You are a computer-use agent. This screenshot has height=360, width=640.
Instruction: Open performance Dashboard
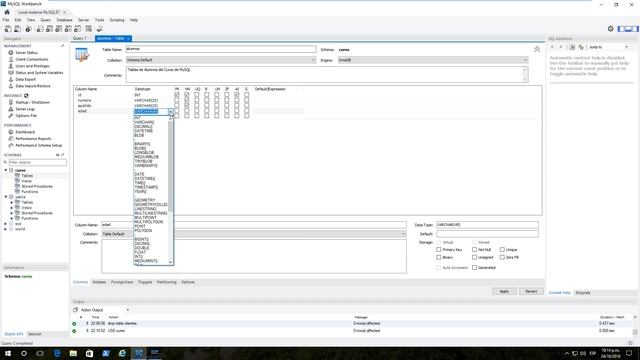click(25, 132)
